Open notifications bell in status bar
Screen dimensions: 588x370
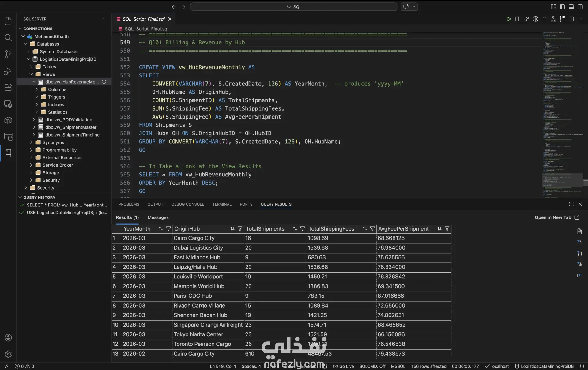coord(582,366)
